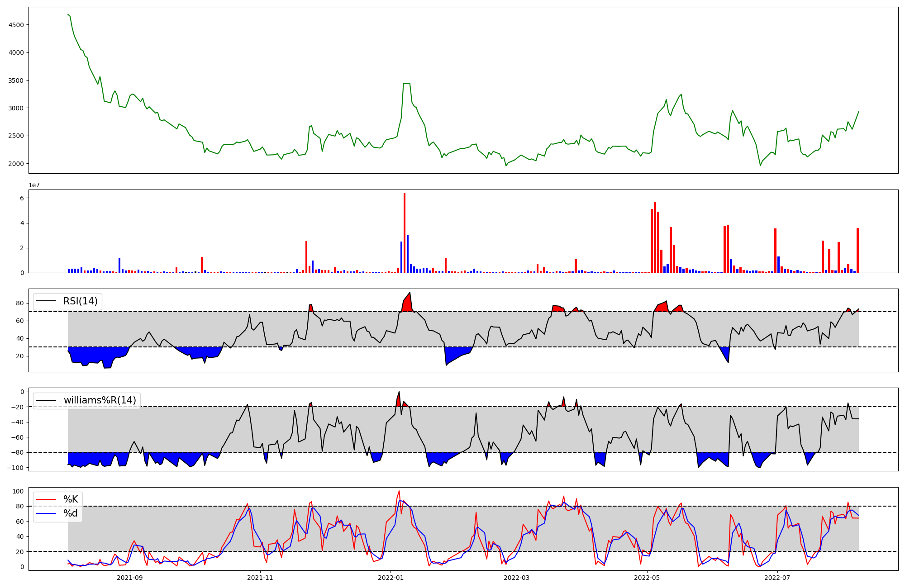Image resolution: width=905 pixels, height=588 pixels.
Task: Select the 2022-07 date tick label
Action: [777, 578]
